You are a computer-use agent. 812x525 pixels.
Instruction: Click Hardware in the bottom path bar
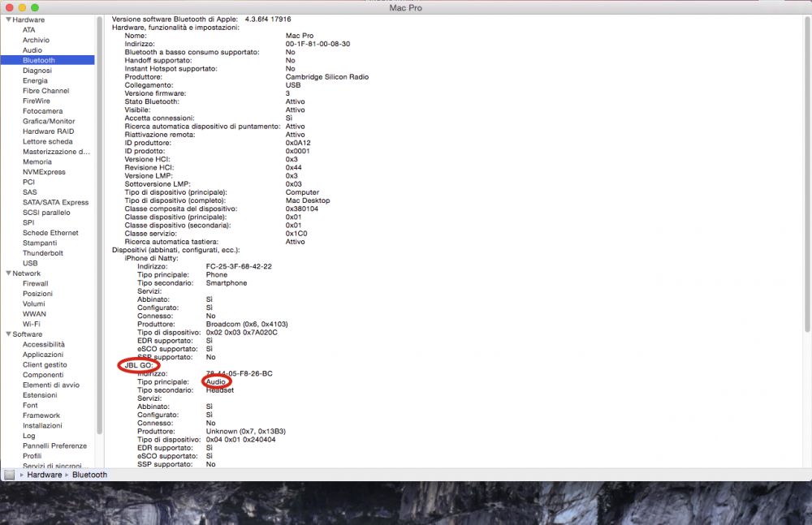coord(45,475)
